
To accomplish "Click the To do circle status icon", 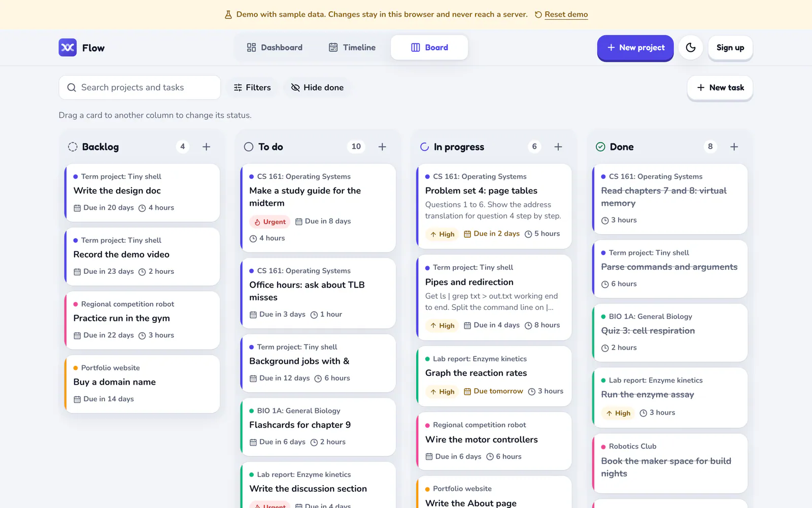I will [x=249, y=147].
